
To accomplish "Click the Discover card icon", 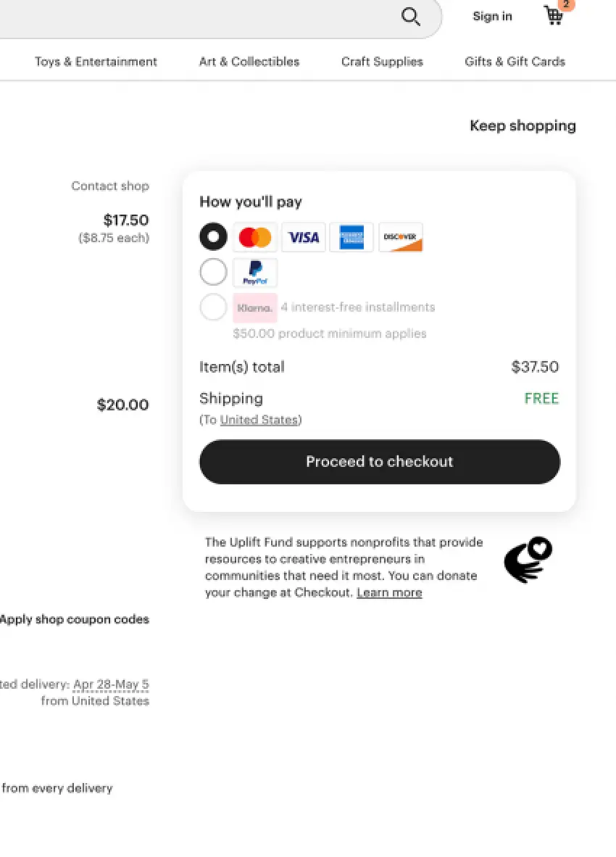I will pos(400,237).
